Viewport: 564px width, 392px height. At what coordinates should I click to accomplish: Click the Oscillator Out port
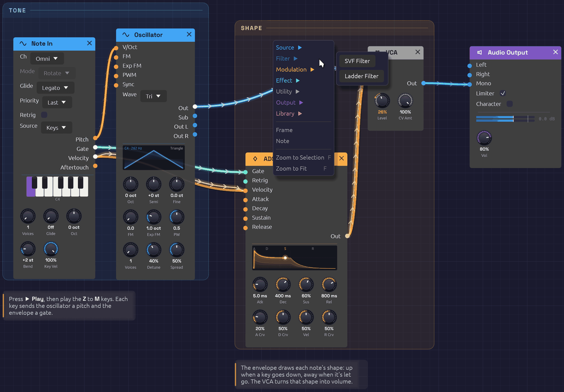pyautogui.click(x=195, y=106)
